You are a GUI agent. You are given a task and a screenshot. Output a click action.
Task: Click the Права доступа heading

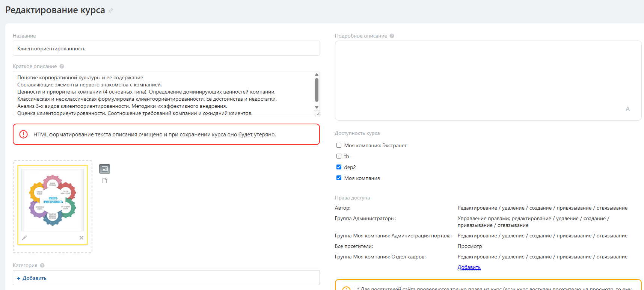coord(352,198)
